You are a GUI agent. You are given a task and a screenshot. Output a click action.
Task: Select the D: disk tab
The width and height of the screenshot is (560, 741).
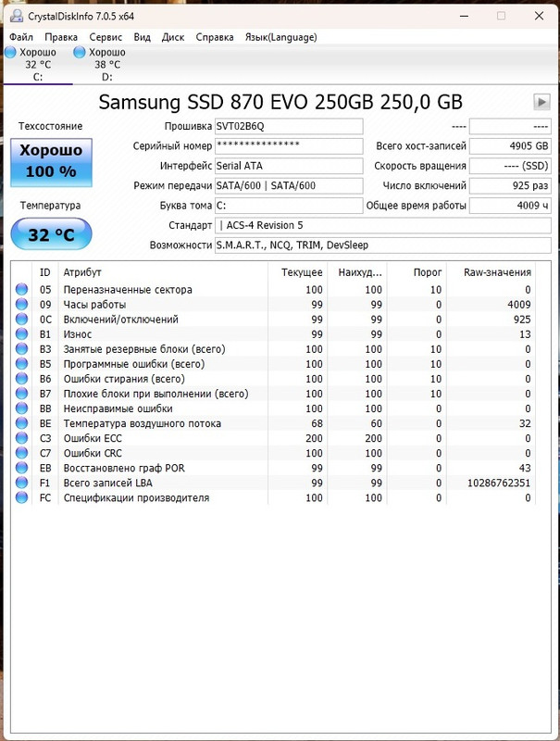(107, 64)
